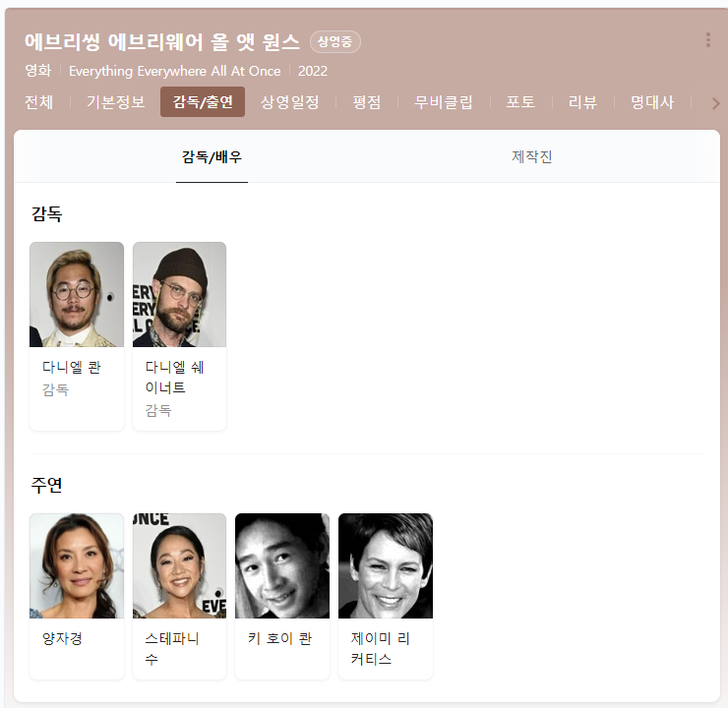Switch to the 제작진 sub-tab
The image size is (728, 708).
point(531,156)
